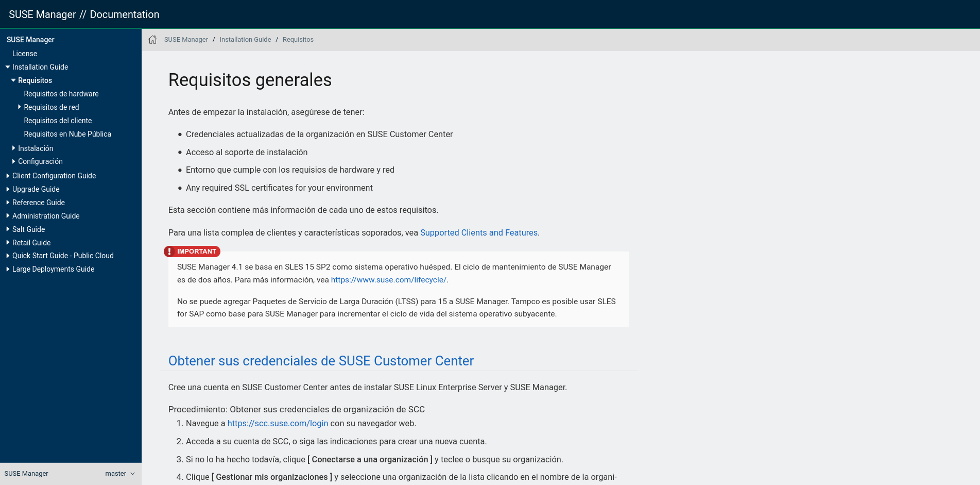980x485 pixels.
Task: Open Supported Clients and Features link
Action: 479,233
